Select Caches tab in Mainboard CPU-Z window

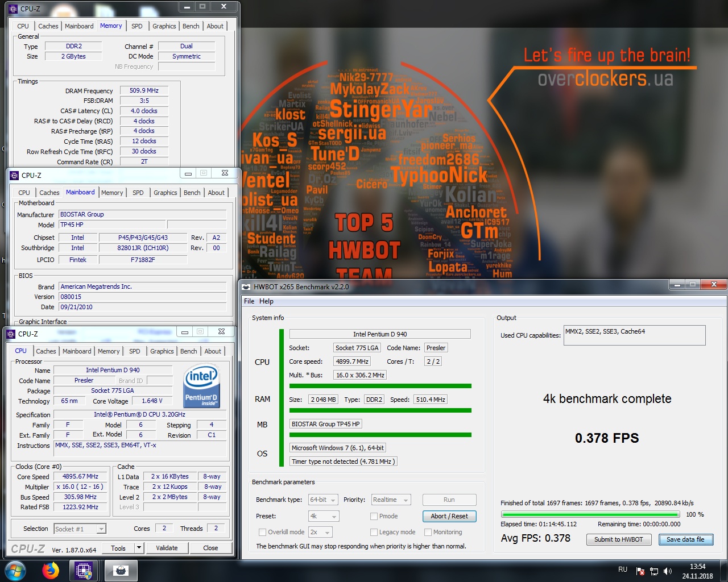click(x=49, y=193)
